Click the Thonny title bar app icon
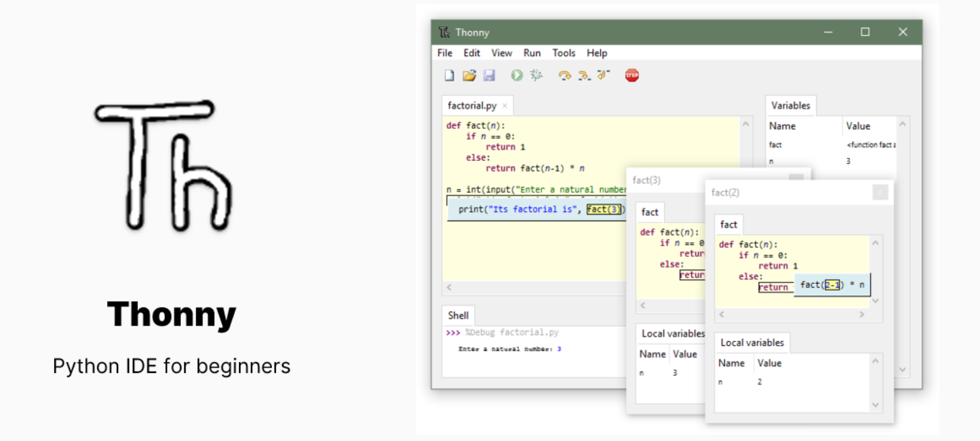 [444, 32]
